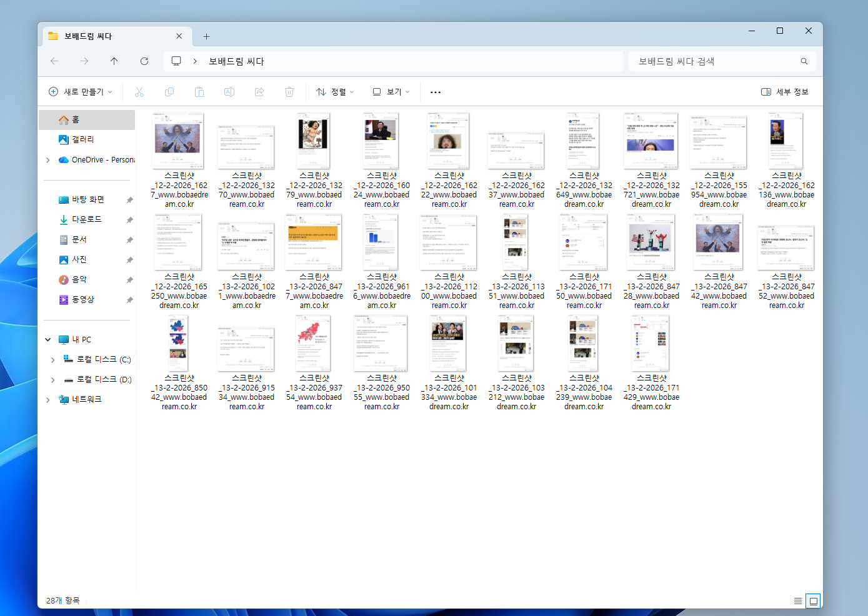This screenshot has width=868, height=616.
Task: Switch to large thumbnails view layout
Action: (x=813, y=601)
